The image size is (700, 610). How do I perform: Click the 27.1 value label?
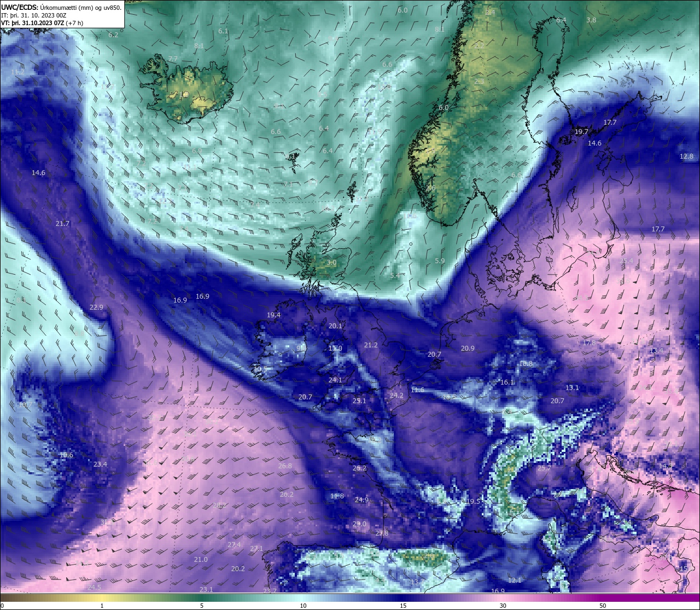click(x=256, y=549)
